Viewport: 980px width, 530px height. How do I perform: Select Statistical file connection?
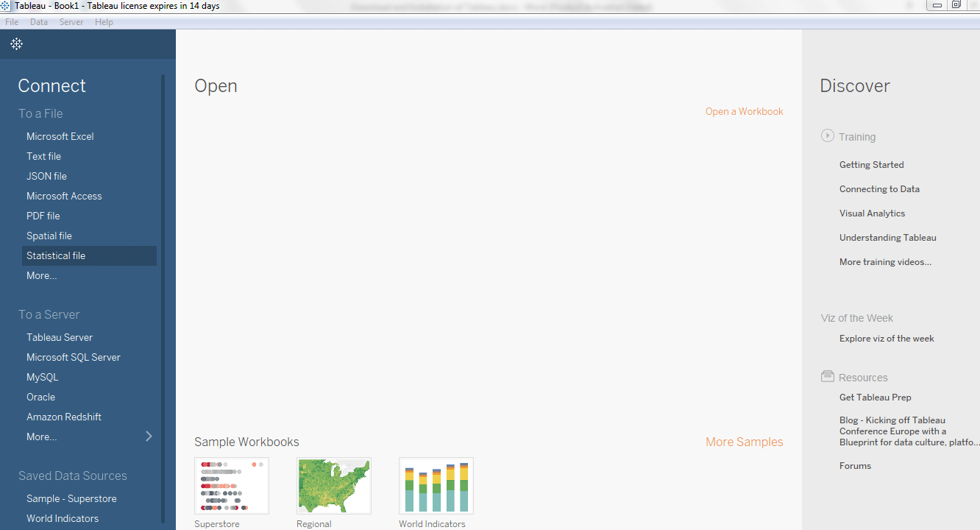(x=89, y=255)
